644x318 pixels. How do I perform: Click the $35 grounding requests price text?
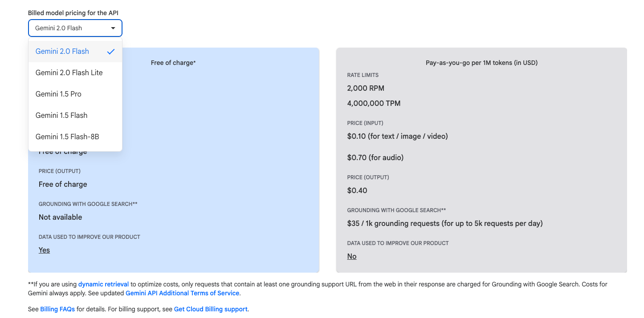pos(445,223)
